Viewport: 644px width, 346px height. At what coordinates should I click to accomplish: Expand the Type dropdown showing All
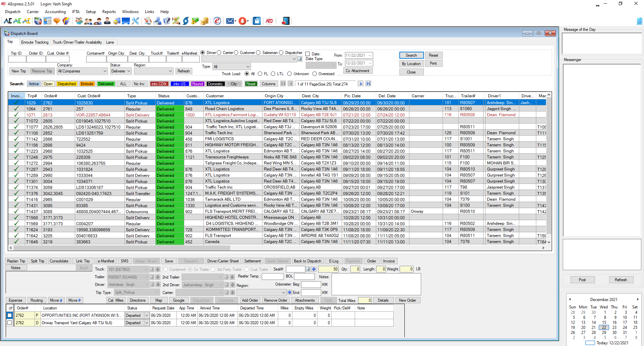[x=231, y=66]
